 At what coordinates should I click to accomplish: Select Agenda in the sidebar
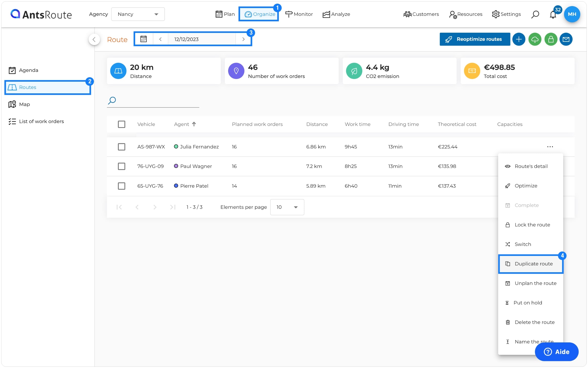pos(23,70)
